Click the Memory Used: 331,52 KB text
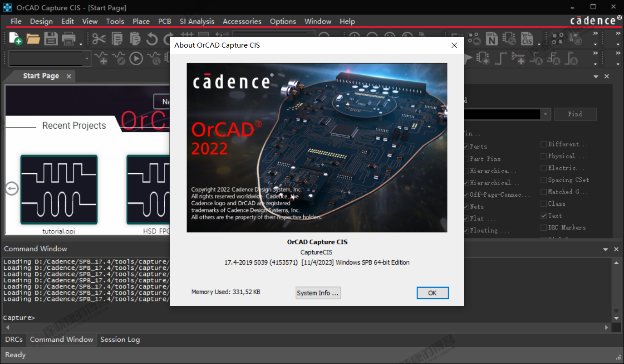 [x=226, y=292]
